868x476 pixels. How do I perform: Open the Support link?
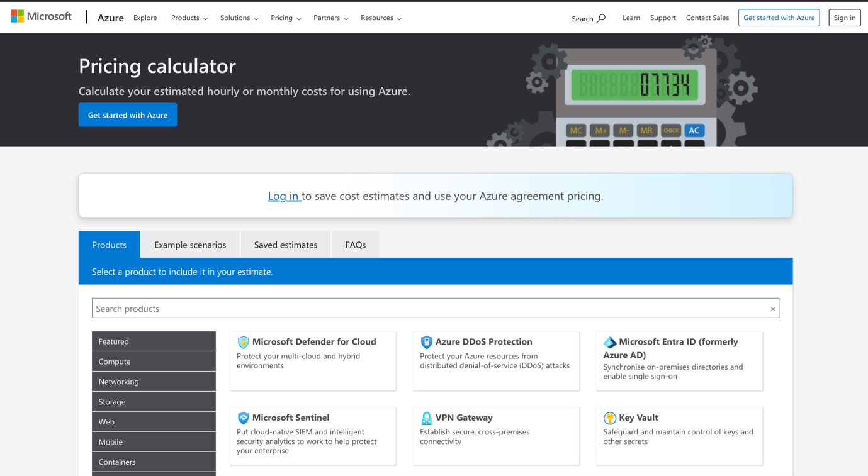click(x=663, y=18)
